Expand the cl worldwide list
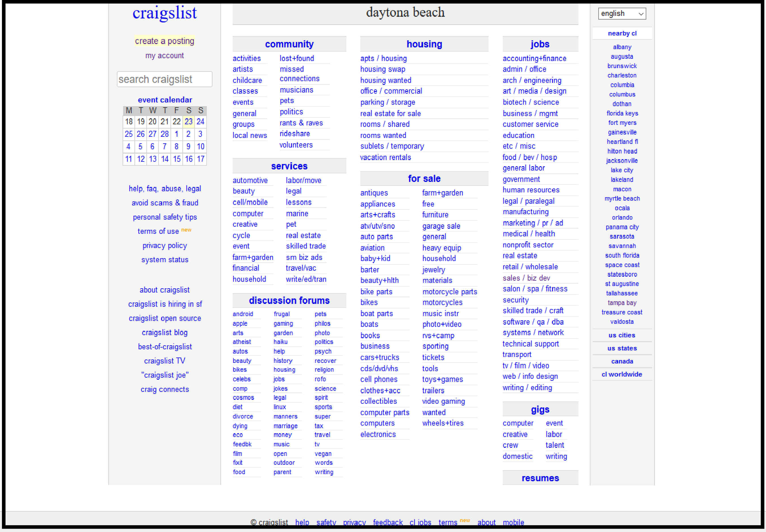 point(622,374)
